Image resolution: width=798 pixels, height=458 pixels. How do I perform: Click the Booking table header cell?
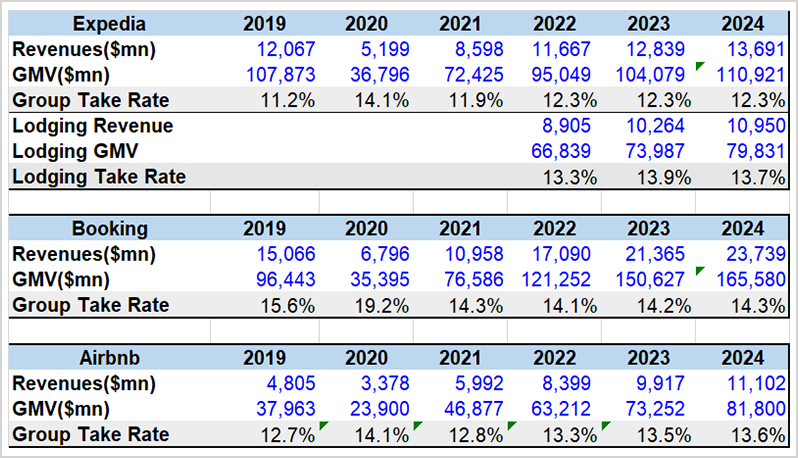(109, 228)
